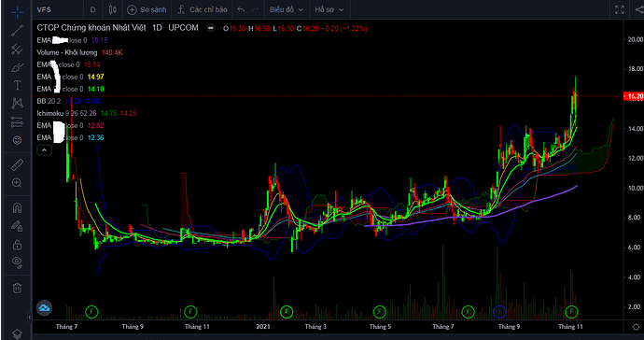This screenshot has width=644, height=340.
Task: Select the ruler measure tool
Action: (17, 164)
